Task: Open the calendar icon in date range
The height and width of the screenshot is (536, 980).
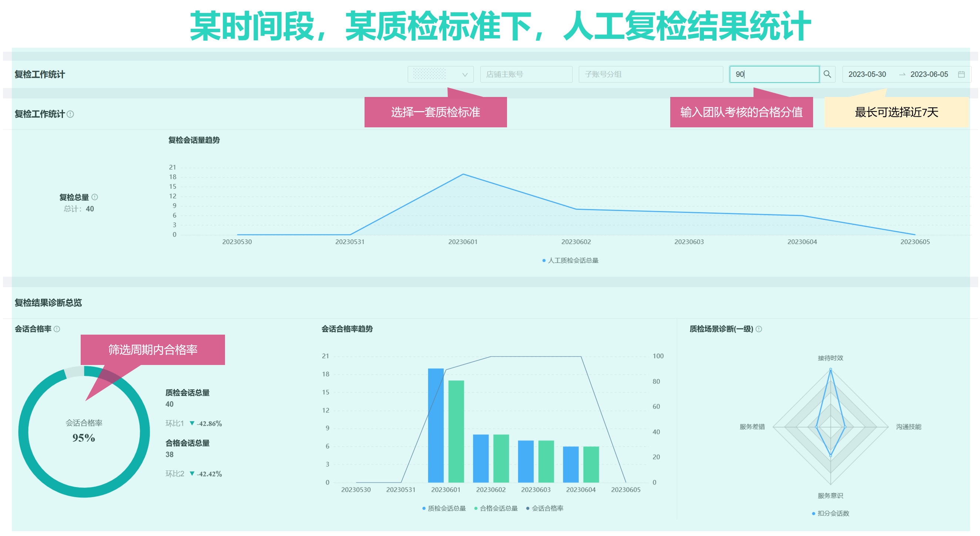Action: 961,74
